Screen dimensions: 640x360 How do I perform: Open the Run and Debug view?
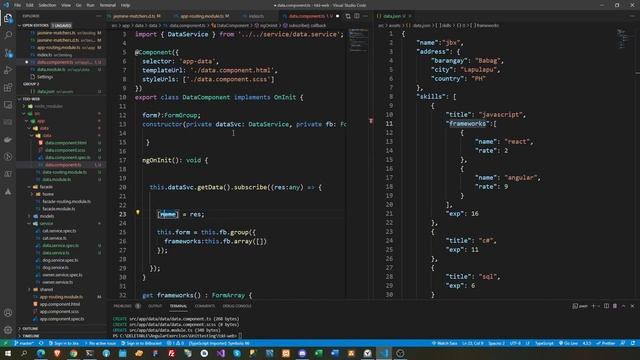tap(8, 70)
